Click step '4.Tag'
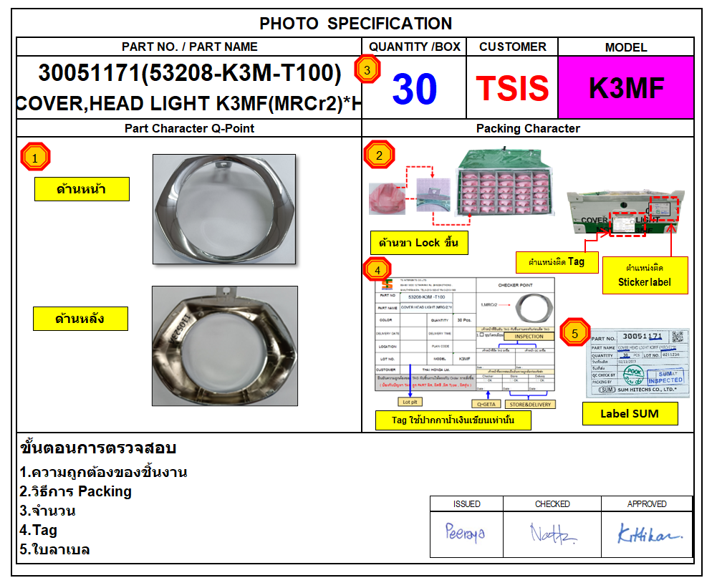Viewport: 717px width, 588px height. click(39, 531)
